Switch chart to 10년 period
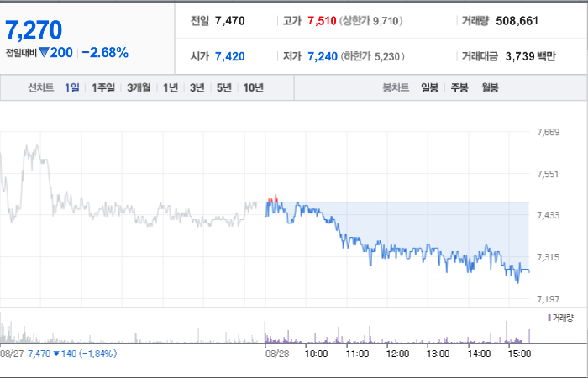This screenshot has height=378, width=588. point(254,87)
